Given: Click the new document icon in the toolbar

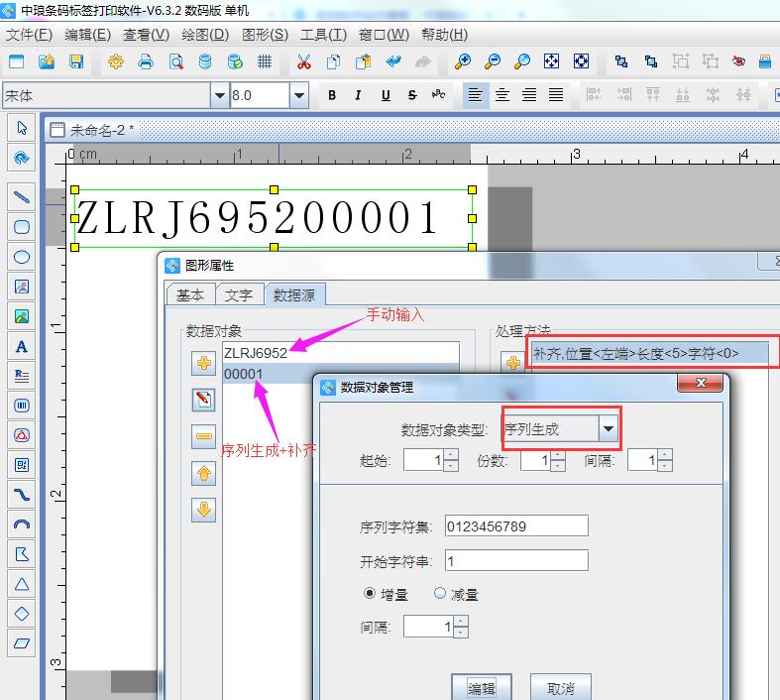Looking at the screenshot, I should coord(17,61).
